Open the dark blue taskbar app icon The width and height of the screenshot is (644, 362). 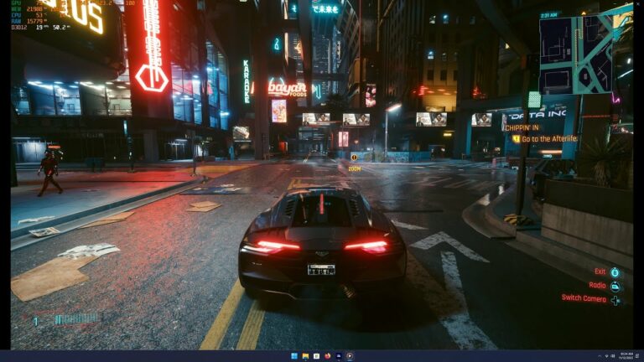pos(339,356)
